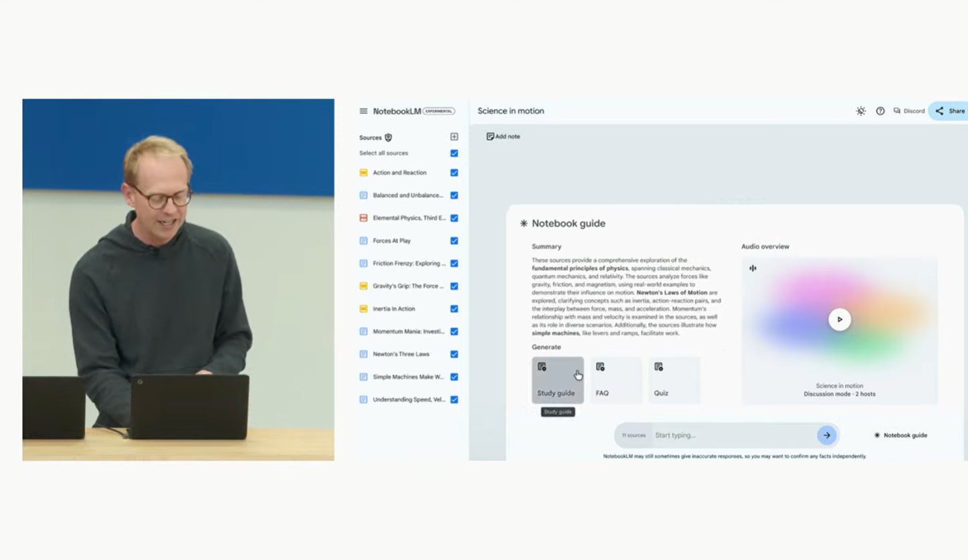Click the Share button
Image resolution: width=968 pixels, height=560 pixels.
click(x=950, y=111)
